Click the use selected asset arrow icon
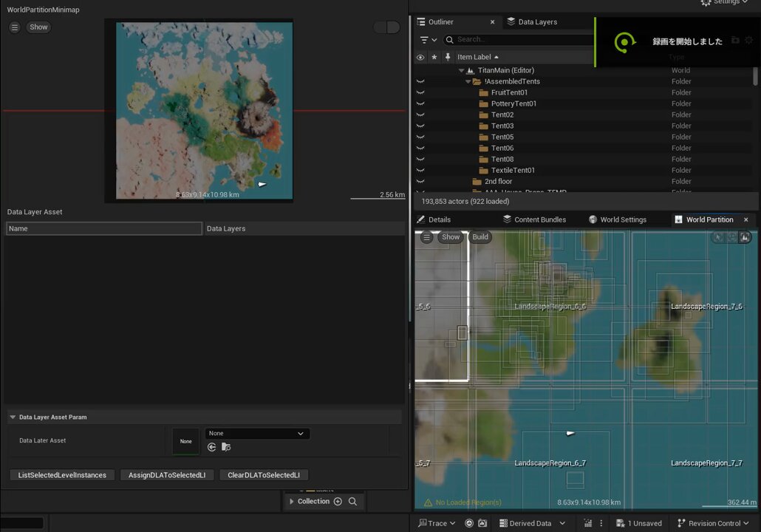The image size is (761, 532). point(211,447)
